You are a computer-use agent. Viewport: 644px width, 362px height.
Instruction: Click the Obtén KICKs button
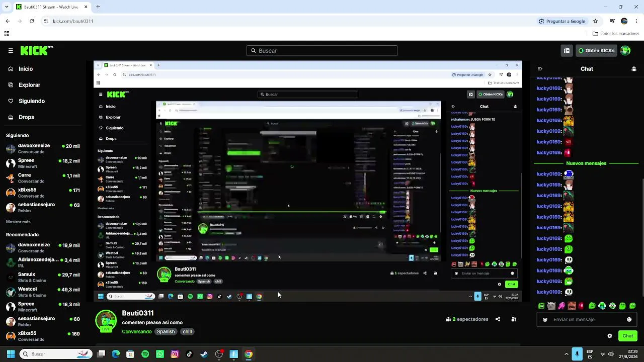coord(596,51)
